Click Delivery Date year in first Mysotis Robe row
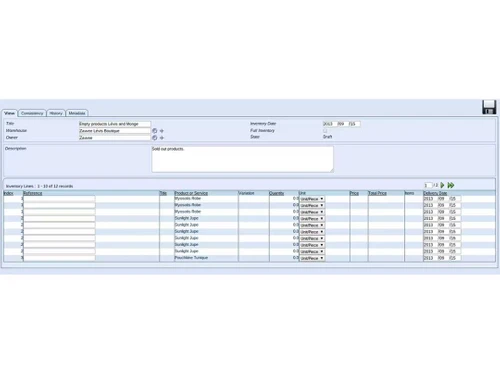 429,199
